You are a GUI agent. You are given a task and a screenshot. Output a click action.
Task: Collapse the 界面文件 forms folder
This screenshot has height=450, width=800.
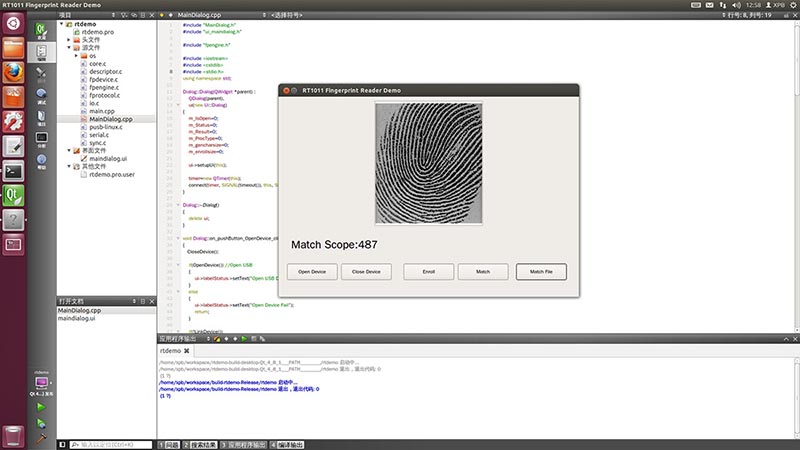pos(69,151)
